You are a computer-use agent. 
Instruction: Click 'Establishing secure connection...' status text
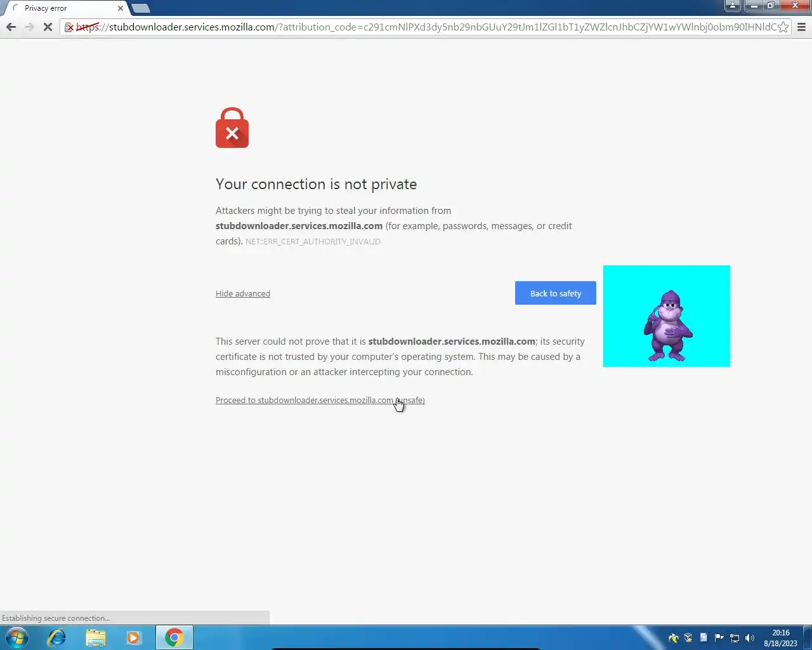(56, 618)
